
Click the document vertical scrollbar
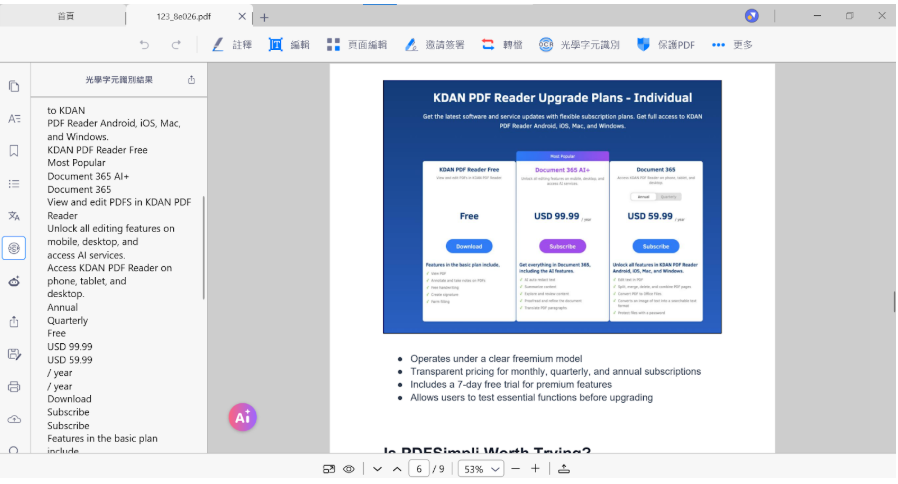(x=894, y=301)
